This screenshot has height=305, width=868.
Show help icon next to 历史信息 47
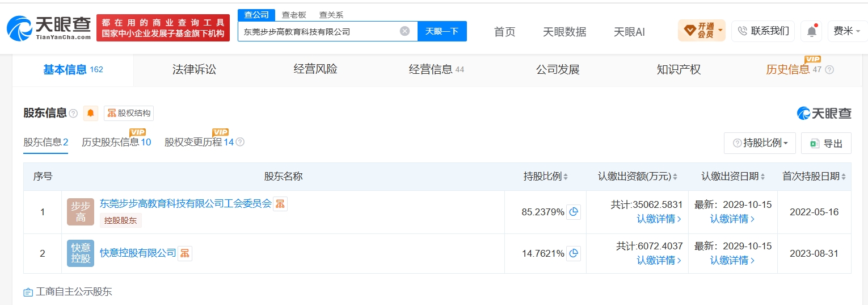pos(829,70)
